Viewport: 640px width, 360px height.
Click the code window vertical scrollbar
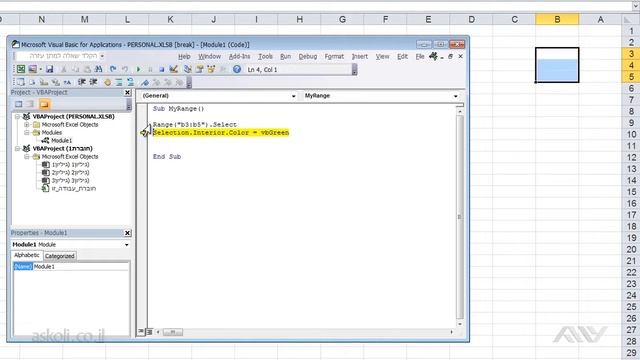click(460, 216)
